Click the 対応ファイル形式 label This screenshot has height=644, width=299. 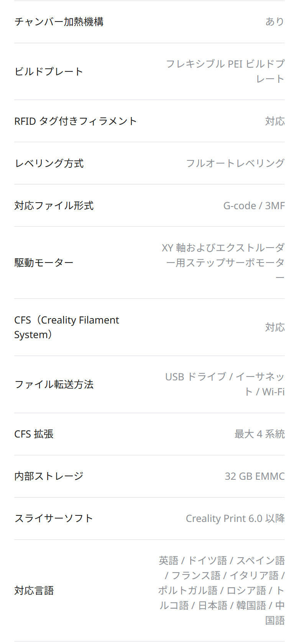tap(54, 206)
